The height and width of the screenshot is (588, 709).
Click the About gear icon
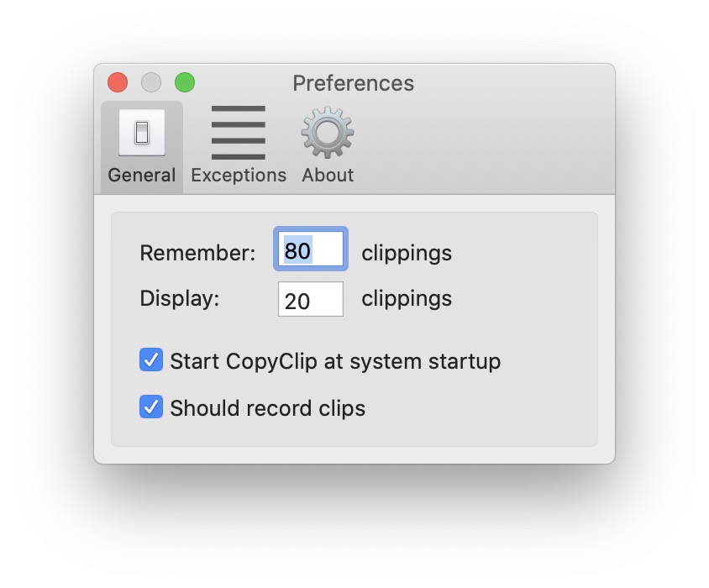(328, 133)
